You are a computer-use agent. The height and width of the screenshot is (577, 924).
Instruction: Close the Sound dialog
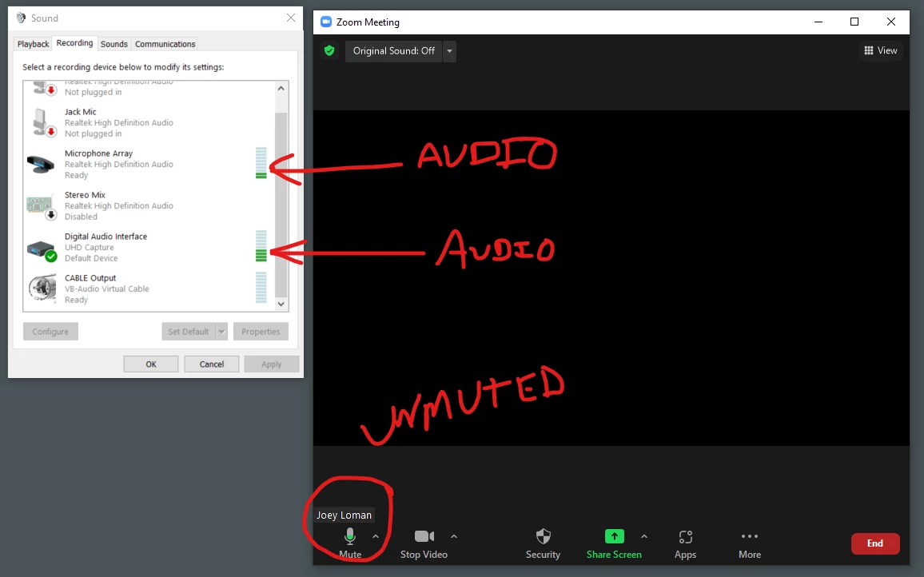pyautogui.click(x=290, y=18)
